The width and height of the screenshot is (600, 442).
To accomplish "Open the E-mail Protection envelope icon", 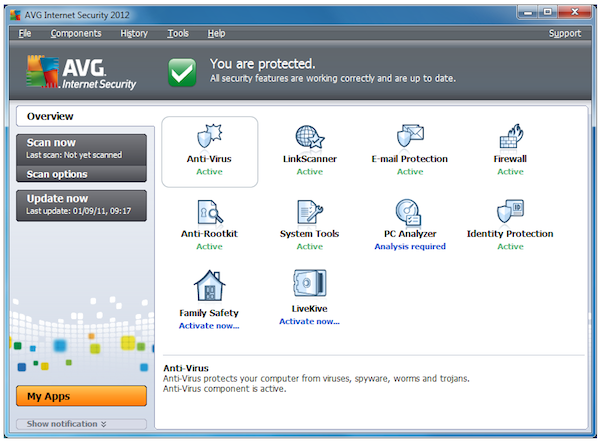I will (410, 135).
